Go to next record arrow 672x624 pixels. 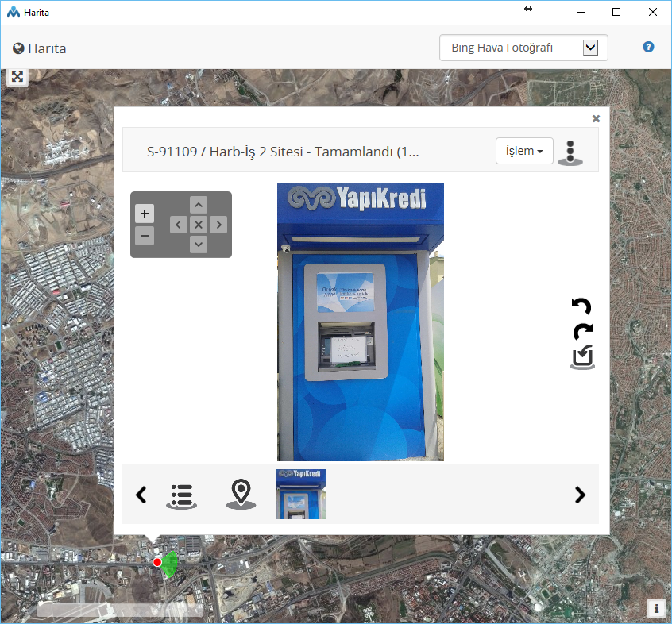pyautogui.click(x=580, y=495)
